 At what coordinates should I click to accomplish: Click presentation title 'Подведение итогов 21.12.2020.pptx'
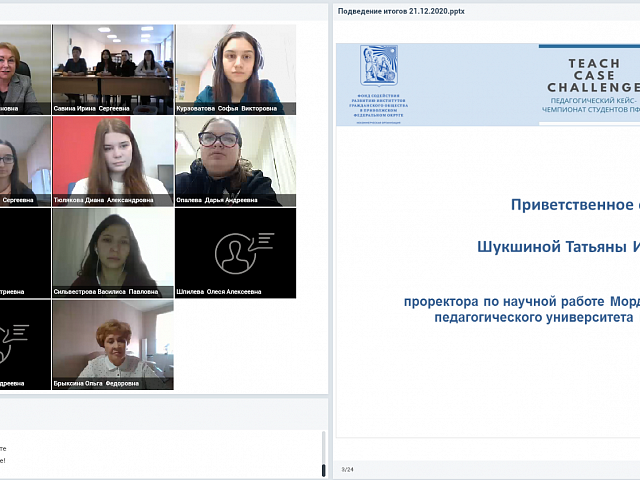[401, 11]
